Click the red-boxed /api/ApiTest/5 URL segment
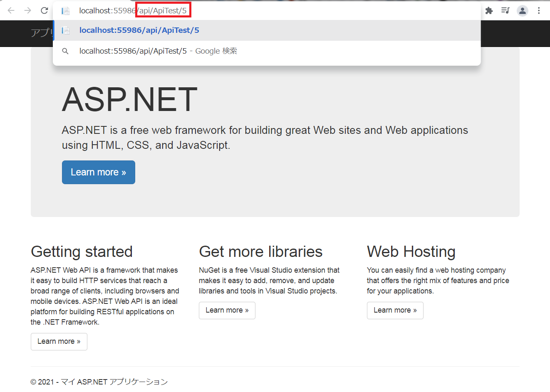Image resolution: width=550 pixels, height=392 pixels. 163,10
